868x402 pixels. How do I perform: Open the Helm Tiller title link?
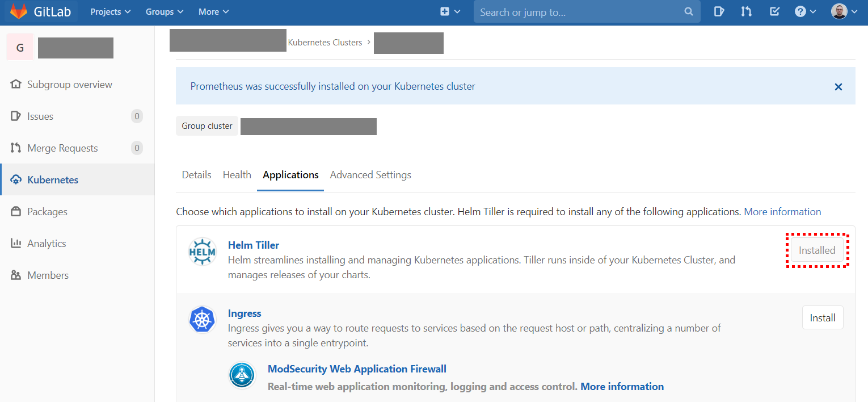click(254, 245)
